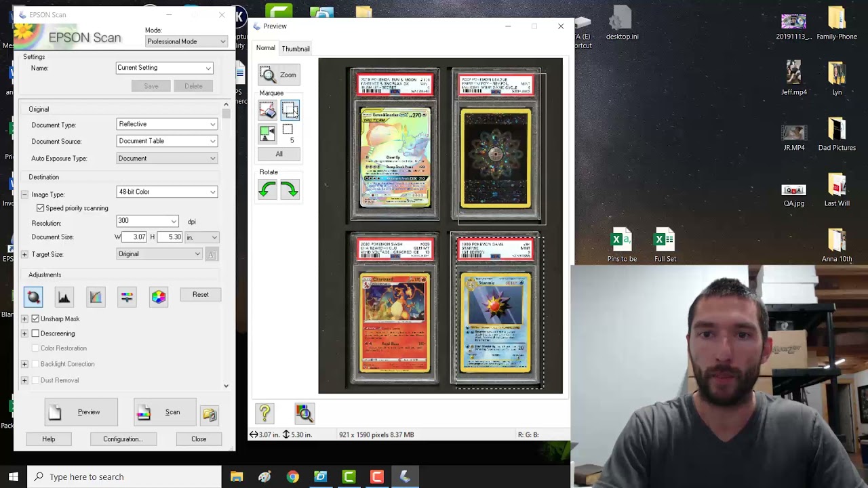Image resolution: width=868 pixels, height=488 pixels.
Task: Click the document width input field
Action: pos(135,237)
